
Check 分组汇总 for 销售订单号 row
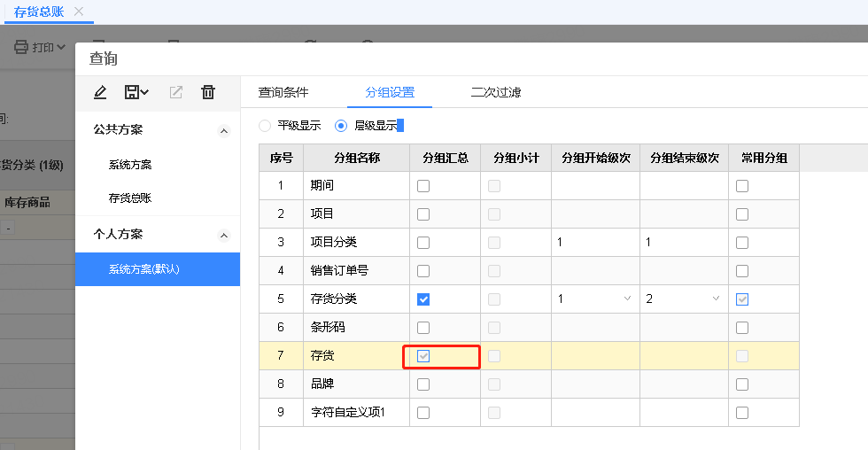[423, 271]
